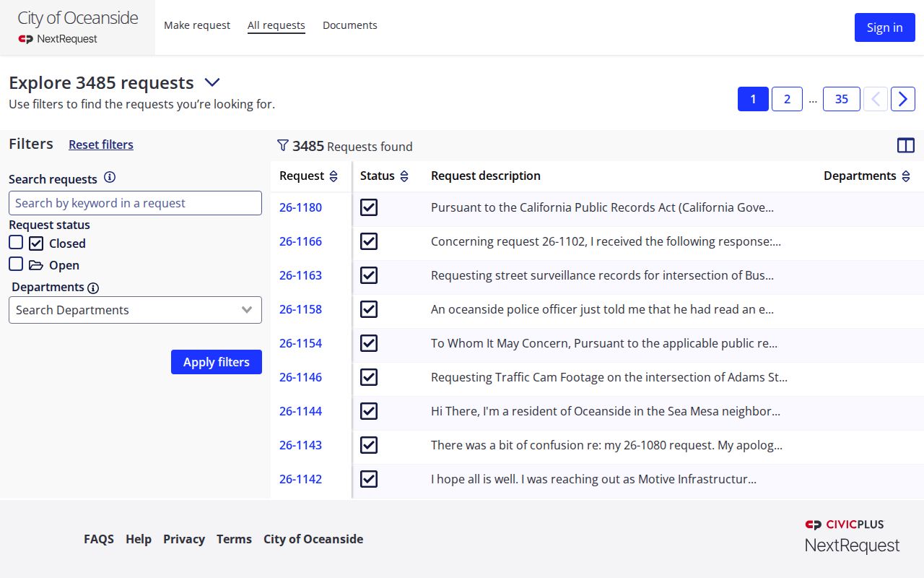Image resolution: width=924 pixels, height=578 pixels.
Task: Click the closed status icon for request 26-1163
Action: pyautogui.click(x=369, y=275)
